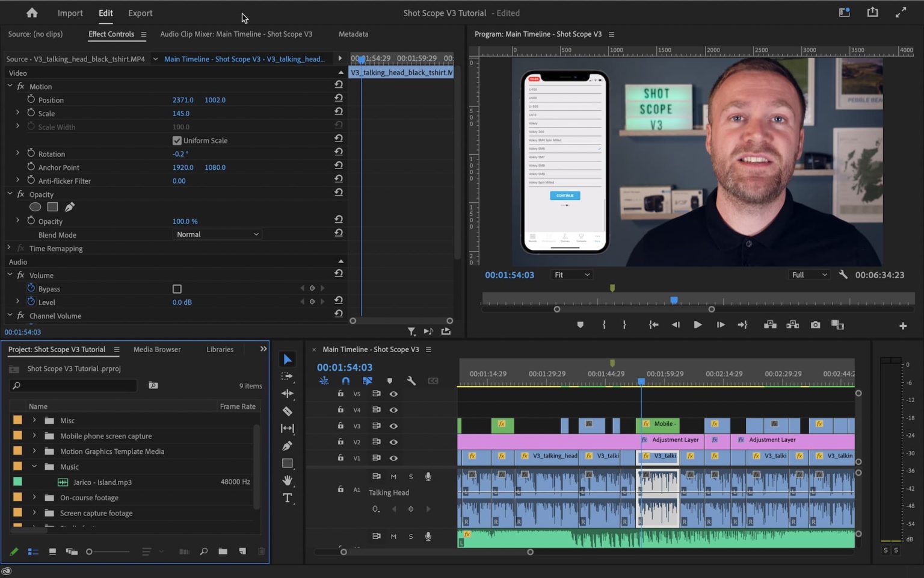Switch to the Metadata tab
The image size is (924, 578).
coord(353,34)
